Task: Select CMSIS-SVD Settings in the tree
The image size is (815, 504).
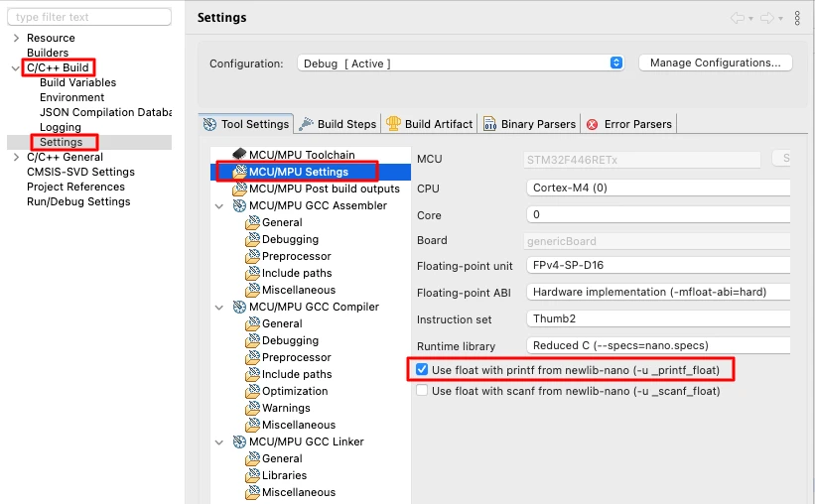Action: coord(80,172)
